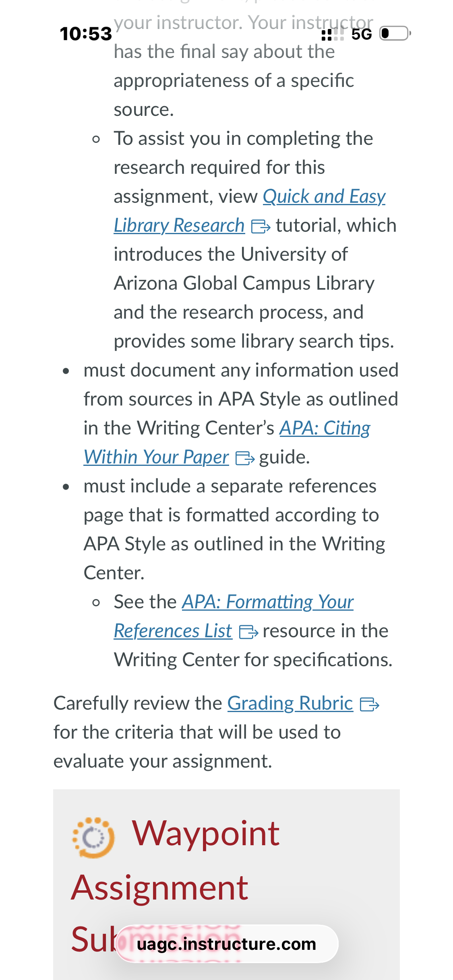Image resolution: width=453 pixels, height=980 pixels.
Task: Tap the 'Assignment' heading word
Action: coord(159,888)
